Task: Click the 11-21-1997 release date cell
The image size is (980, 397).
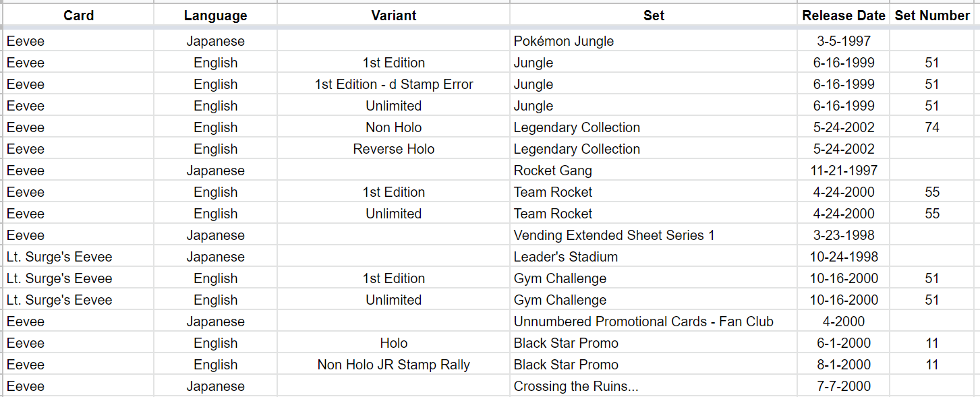Action: [x=844, y=171]
